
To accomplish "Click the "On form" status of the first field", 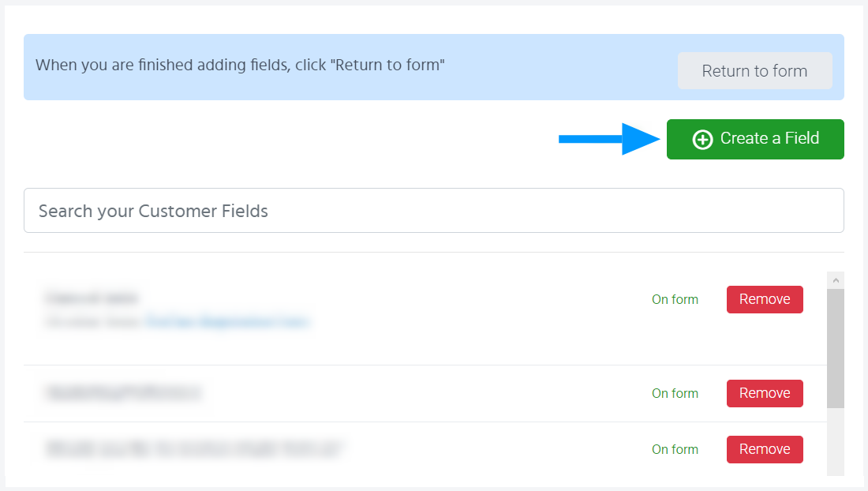I will click(675, 300).
